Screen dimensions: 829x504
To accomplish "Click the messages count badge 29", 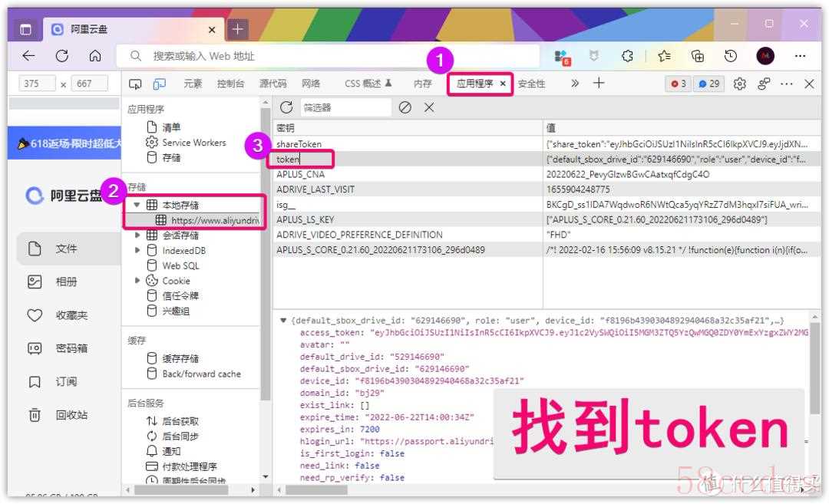I will (x=709, y=84).
